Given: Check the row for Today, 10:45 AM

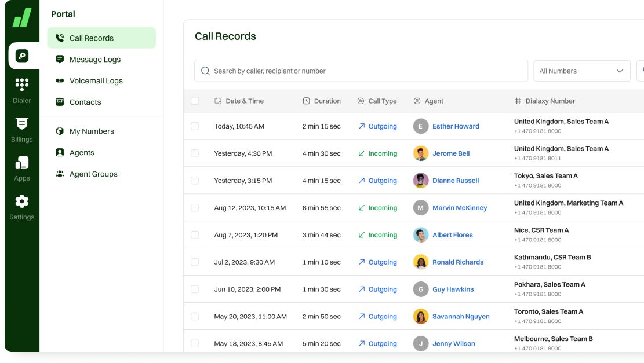Looking at the screenshot, I should 196,126.
